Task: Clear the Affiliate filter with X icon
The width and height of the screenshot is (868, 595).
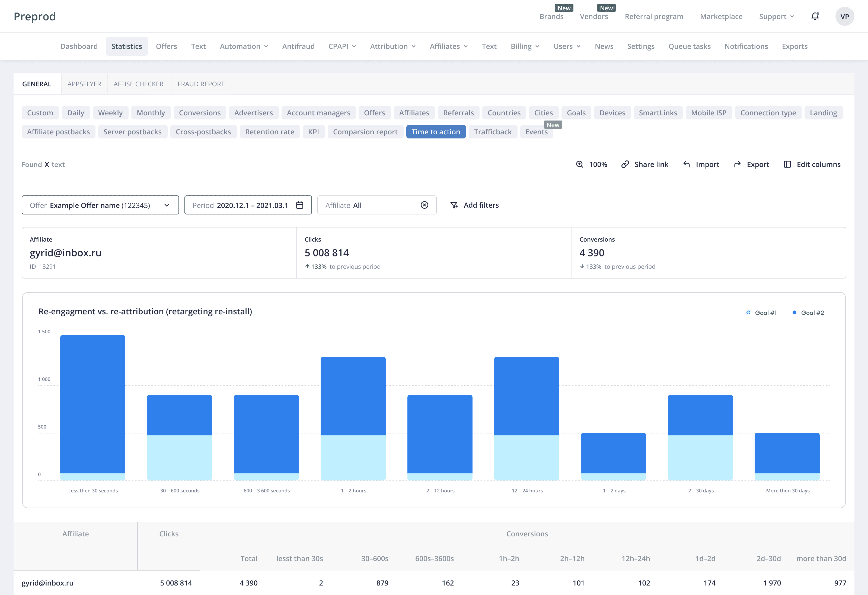Action: (x=424, y=205)
